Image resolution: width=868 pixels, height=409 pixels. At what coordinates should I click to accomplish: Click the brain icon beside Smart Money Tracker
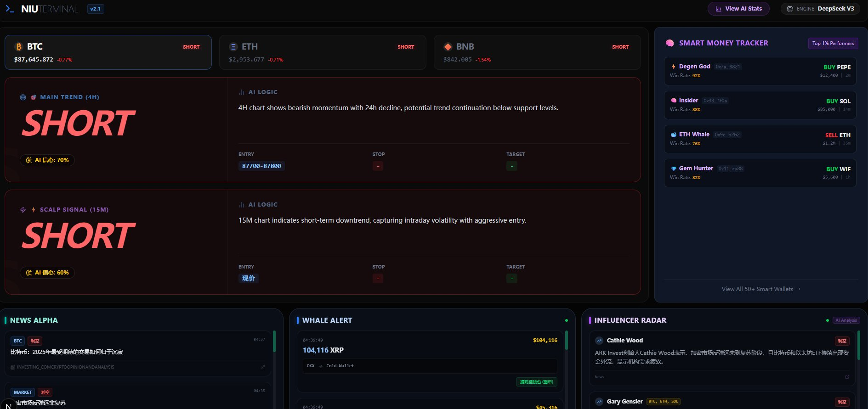click(x=670, y=43)
